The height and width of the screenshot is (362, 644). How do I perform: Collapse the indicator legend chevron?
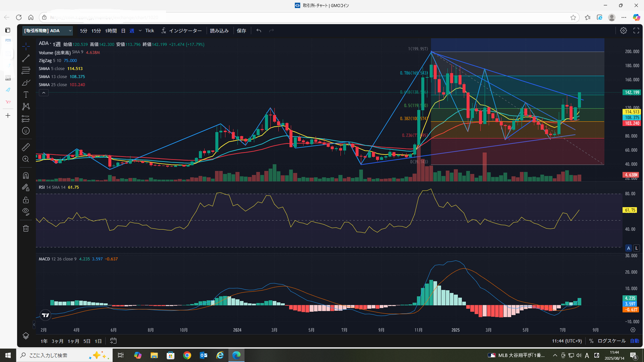(x=44, y=93)
